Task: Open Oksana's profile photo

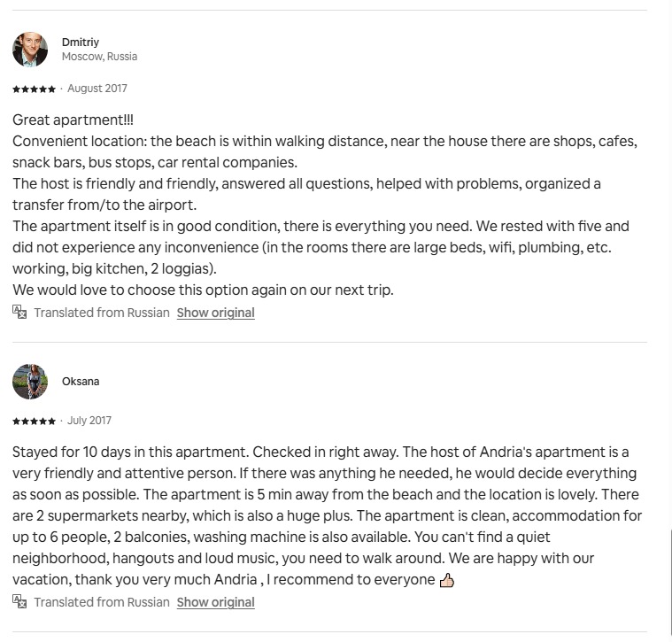Action: coord(30,382)
